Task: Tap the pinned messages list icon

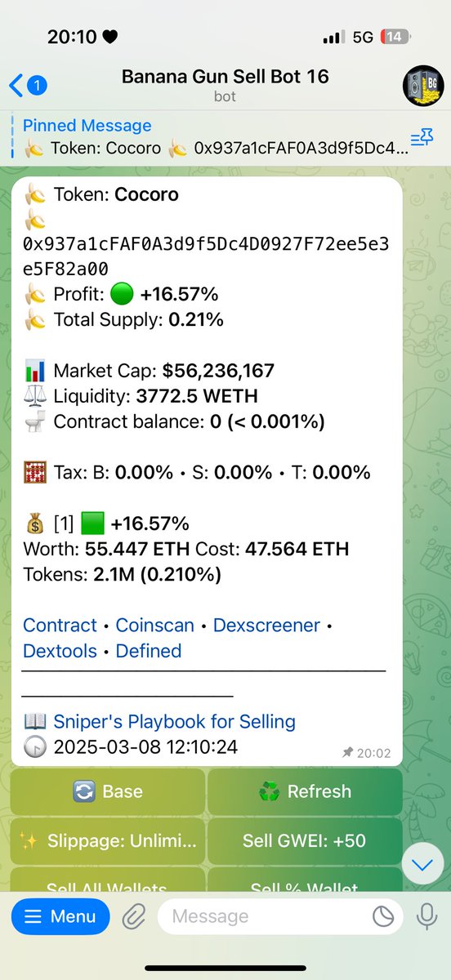Action: (x=422, y=138)
